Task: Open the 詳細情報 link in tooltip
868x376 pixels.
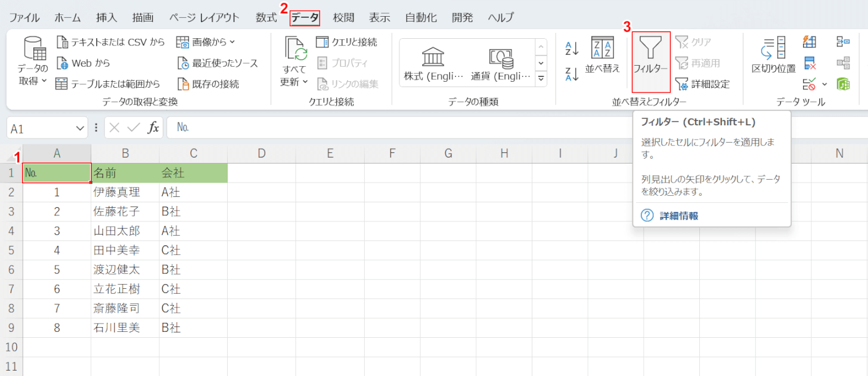Action: coord(678,215)
